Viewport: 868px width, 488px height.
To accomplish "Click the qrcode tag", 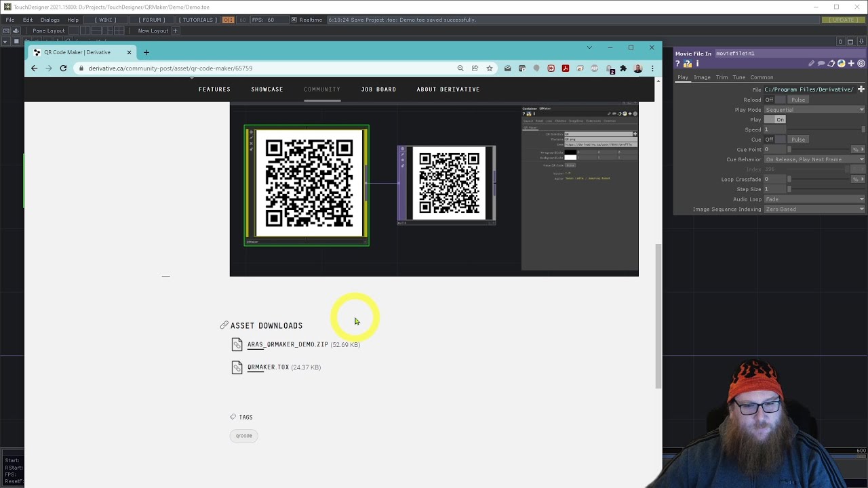I will [244, 436].
